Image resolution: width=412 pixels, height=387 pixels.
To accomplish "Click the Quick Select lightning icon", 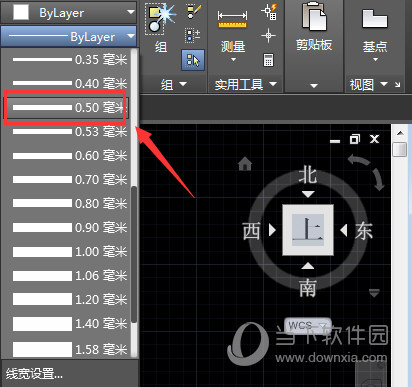I will click(269, 12).
